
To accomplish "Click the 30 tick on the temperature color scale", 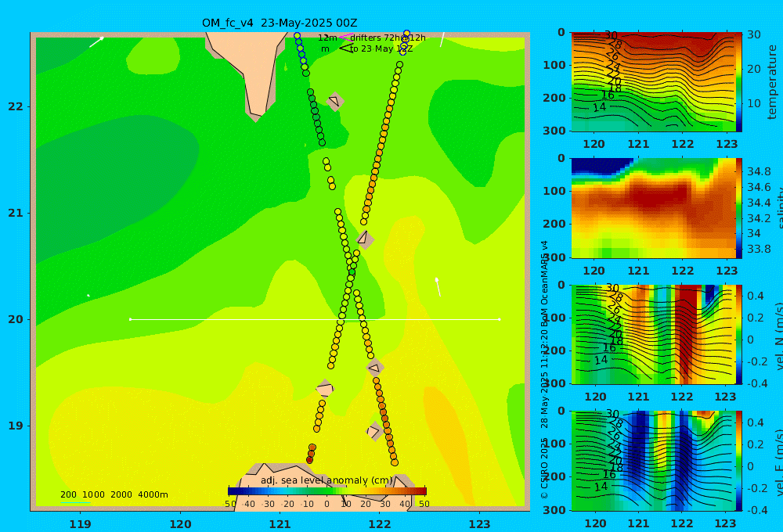I will coord(753,34).
